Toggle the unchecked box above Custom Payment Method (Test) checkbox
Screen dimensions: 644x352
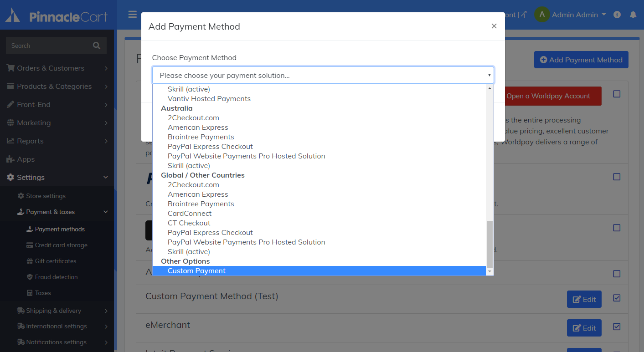pyautogui.click(x=617, y=274)
